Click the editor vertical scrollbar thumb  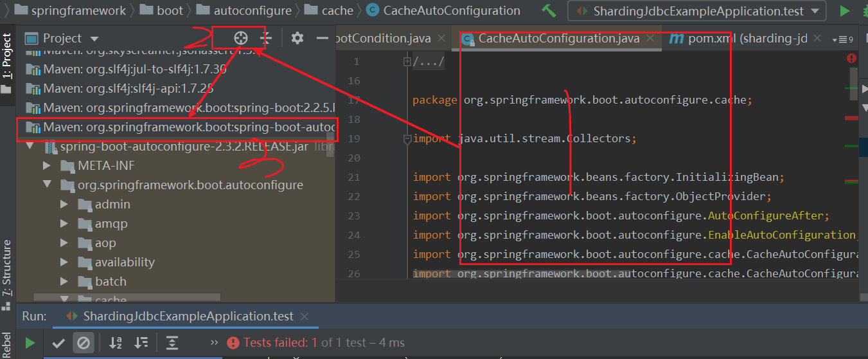[854, 82]
